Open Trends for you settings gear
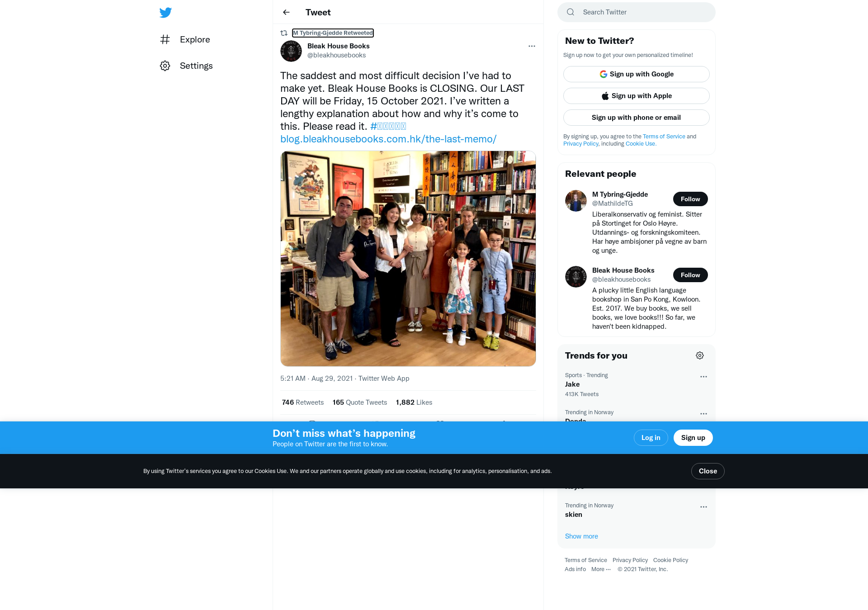The image size is (868, 610). [700, 355]
